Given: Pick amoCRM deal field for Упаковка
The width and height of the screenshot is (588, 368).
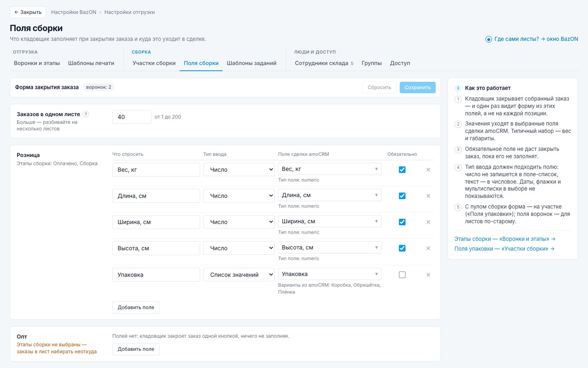Looking at the screenshot, I should 330,274.
